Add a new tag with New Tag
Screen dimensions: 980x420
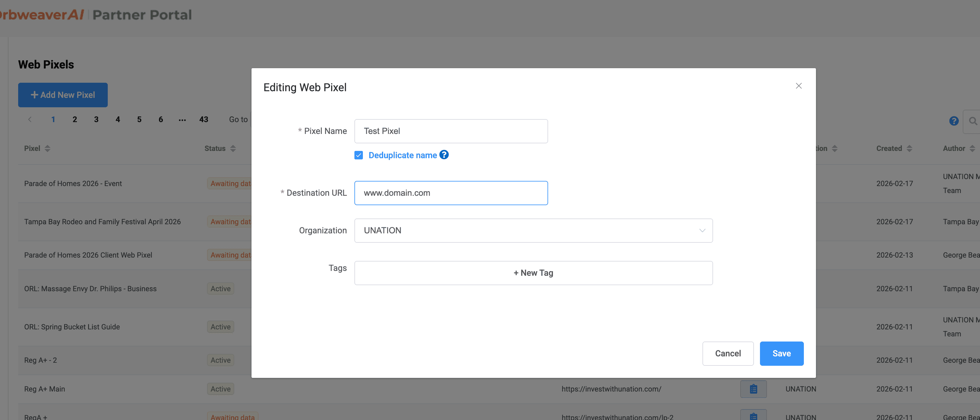tap(533, 273)
